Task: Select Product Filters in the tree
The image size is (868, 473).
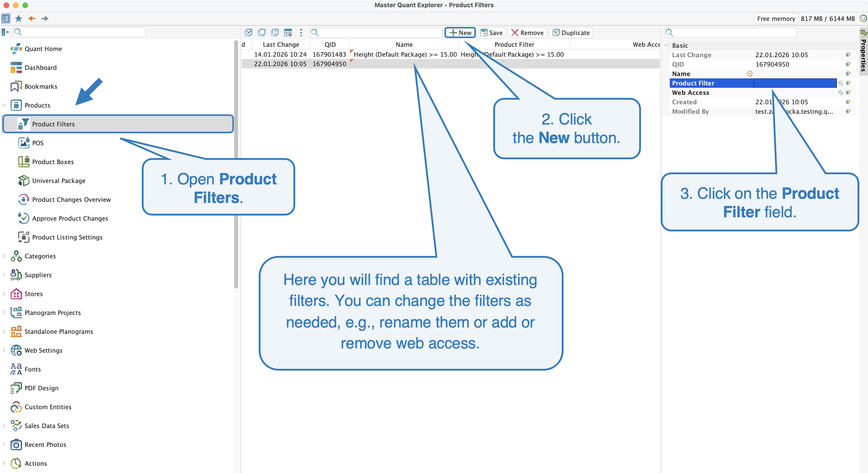Action: [118, 124]
